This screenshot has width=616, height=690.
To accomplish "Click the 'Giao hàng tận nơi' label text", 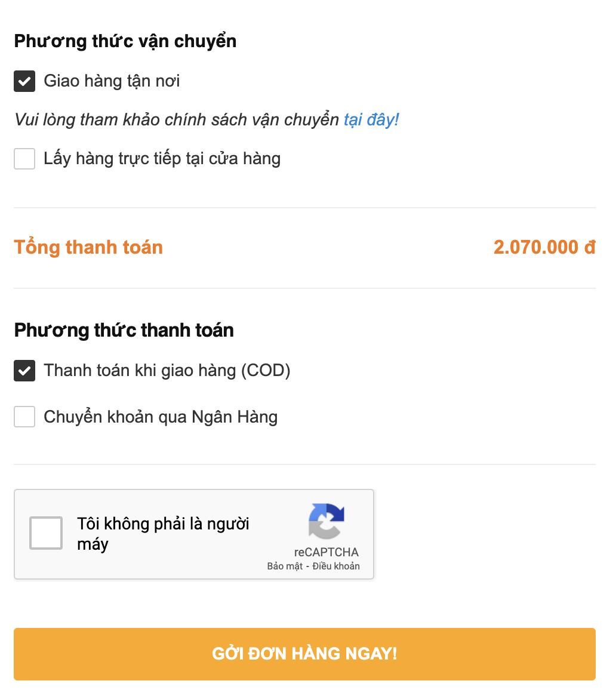I will coord(112,81).
